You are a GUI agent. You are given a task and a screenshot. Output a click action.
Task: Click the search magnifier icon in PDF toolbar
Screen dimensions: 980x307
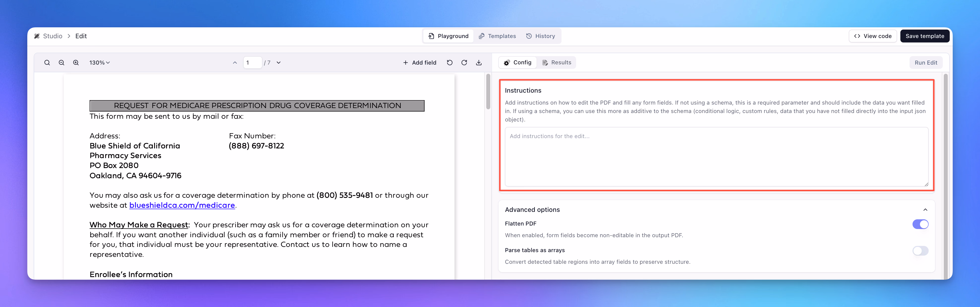pyautogui.click(x=47, y=63)
